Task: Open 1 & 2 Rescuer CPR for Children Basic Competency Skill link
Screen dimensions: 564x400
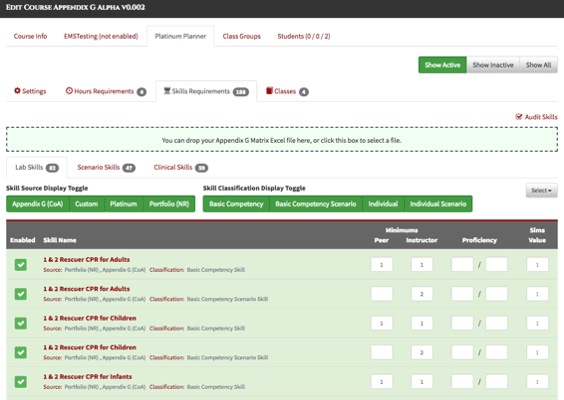Action: 90,318
